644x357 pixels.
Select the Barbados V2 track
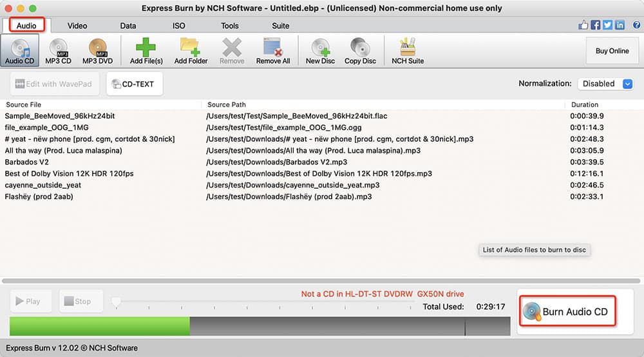click(26, 162)
